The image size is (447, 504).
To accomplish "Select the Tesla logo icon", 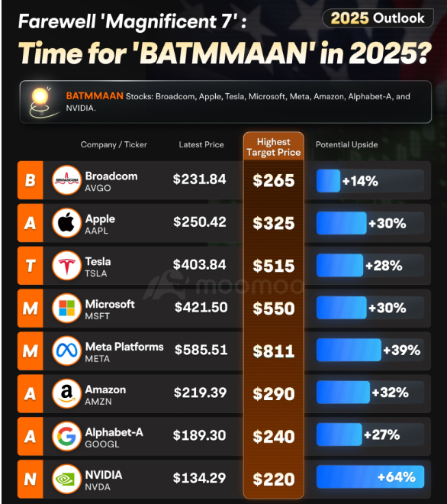I will point(66,266).
